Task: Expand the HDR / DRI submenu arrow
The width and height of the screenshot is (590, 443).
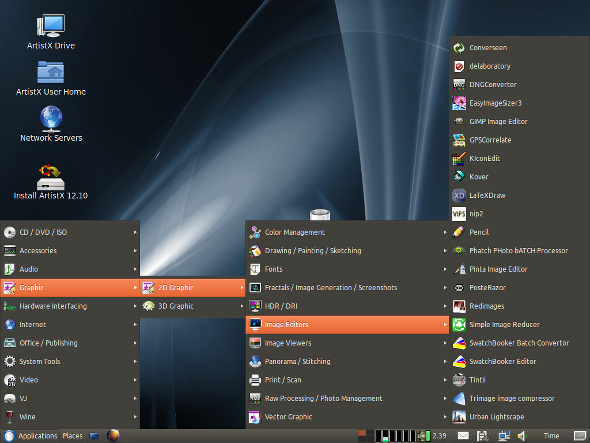Action: pos(445,306)
